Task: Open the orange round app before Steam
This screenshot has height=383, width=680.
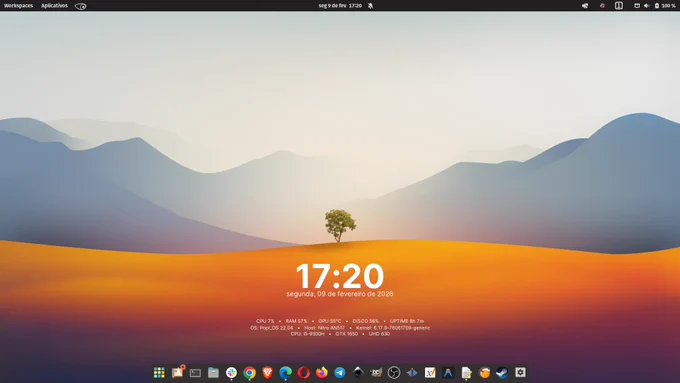Action: point(484,373)
